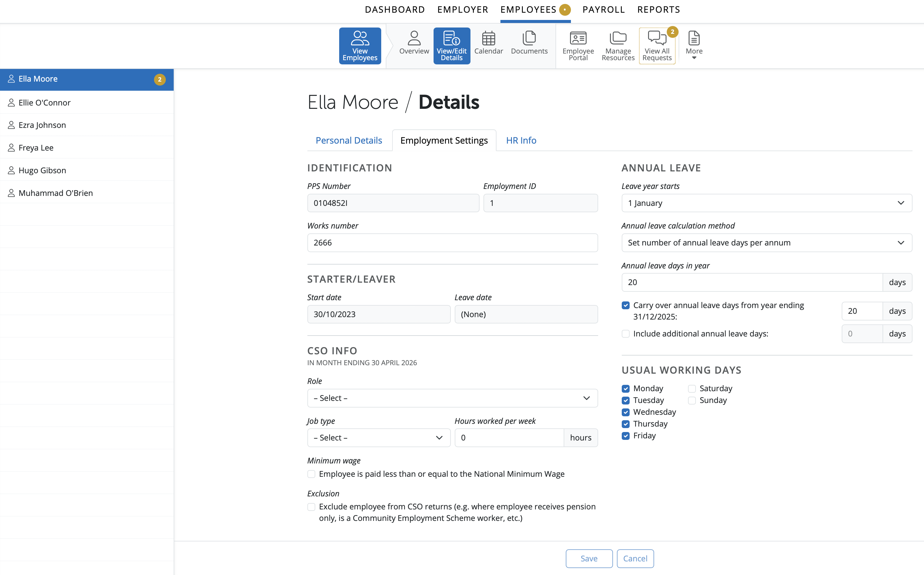
Task: Open the Leave year starts dropdown
Action: [x=766, y=203]
